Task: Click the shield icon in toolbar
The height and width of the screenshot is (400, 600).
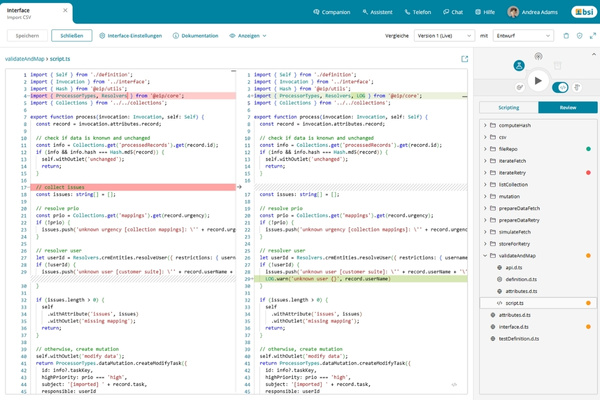Action: [579, 36]
